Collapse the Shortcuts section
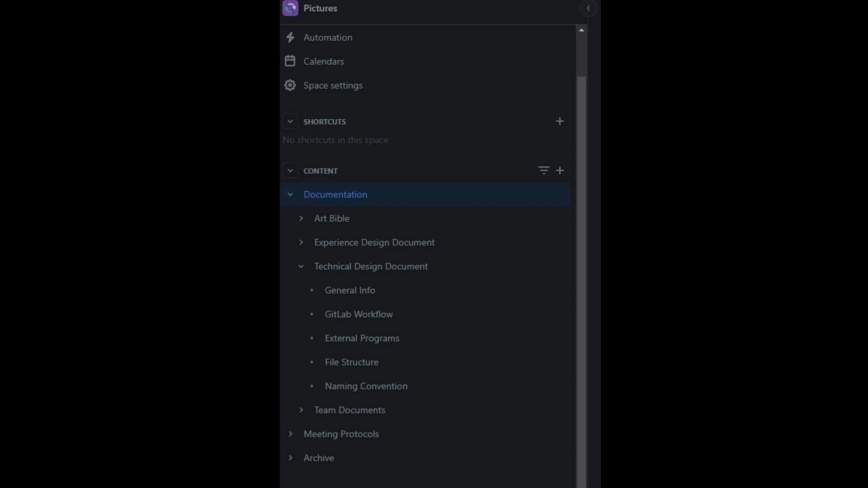 (x=290, y=122)
